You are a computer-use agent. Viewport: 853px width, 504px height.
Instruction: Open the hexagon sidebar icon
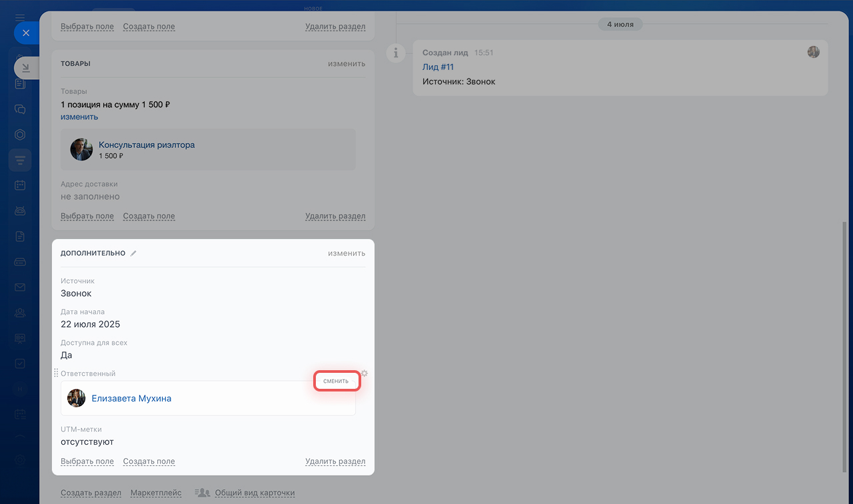(x=20, y=134)
